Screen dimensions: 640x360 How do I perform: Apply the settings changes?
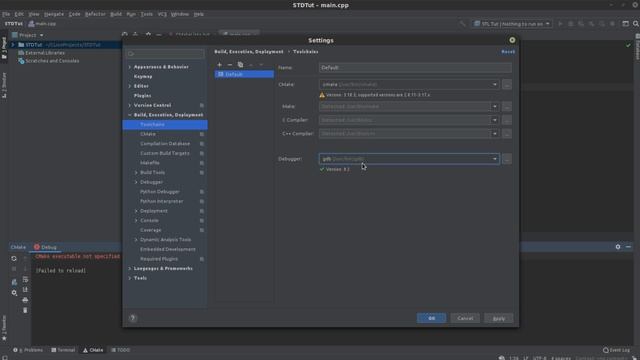pos(499,318)
